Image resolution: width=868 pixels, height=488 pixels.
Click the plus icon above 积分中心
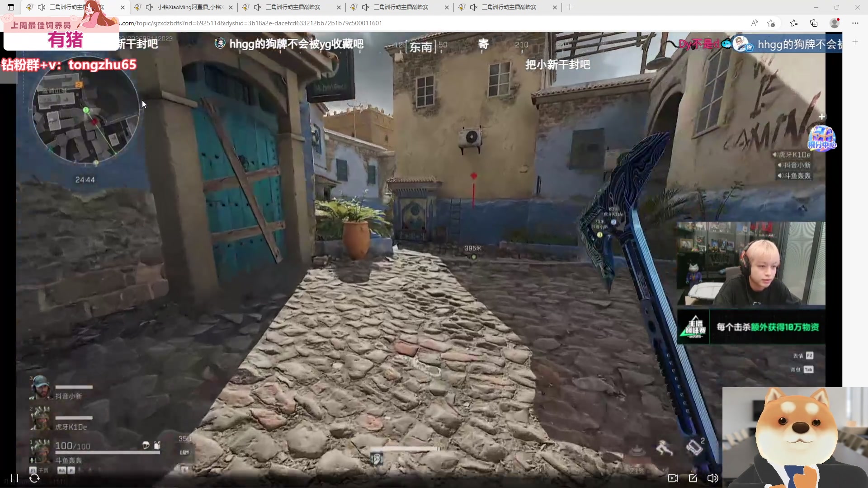click(x=821, y=117)
